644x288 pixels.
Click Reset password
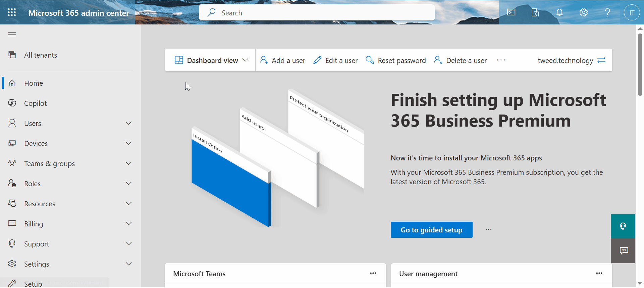(396, 60)
